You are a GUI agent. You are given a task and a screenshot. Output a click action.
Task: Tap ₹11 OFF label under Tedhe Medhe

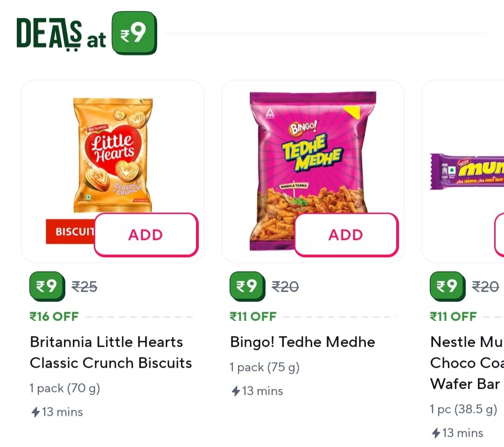click(x=254, y=316)
